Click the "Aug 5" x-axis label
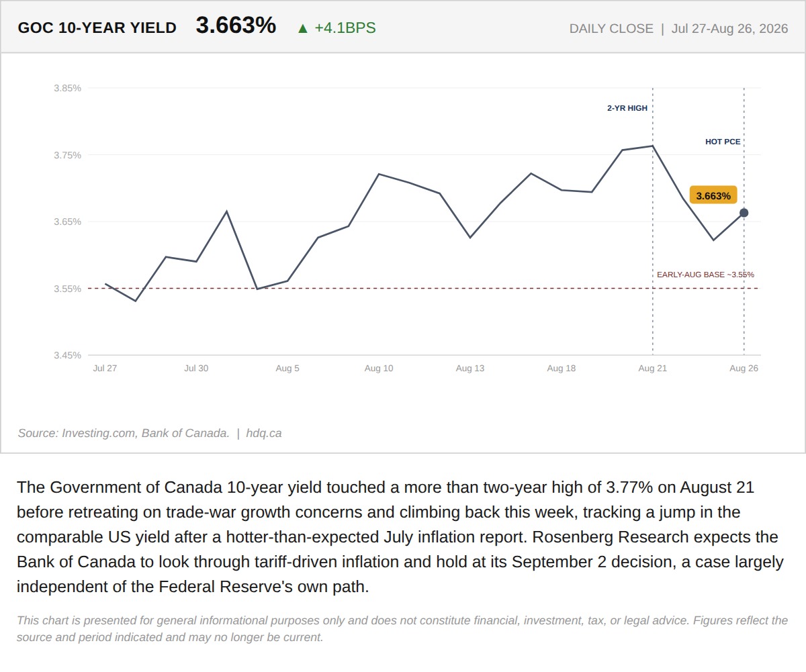 click(287, 368)
